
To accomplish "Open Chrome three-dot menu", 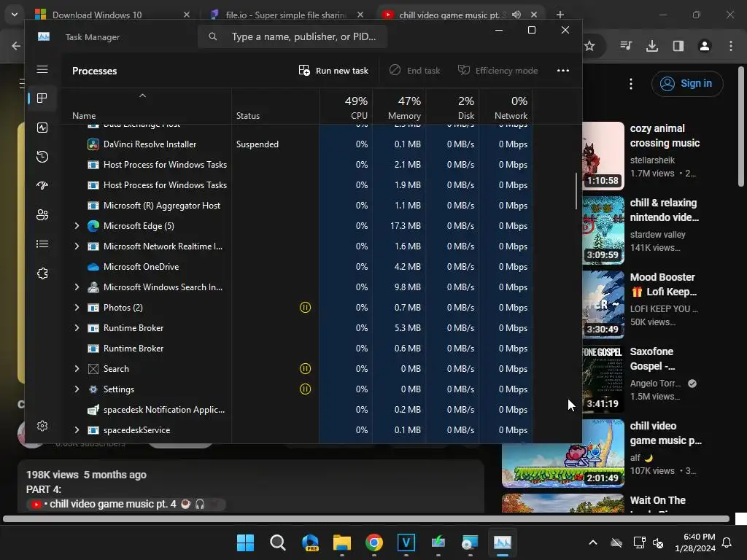I will [x=731, y=46].
